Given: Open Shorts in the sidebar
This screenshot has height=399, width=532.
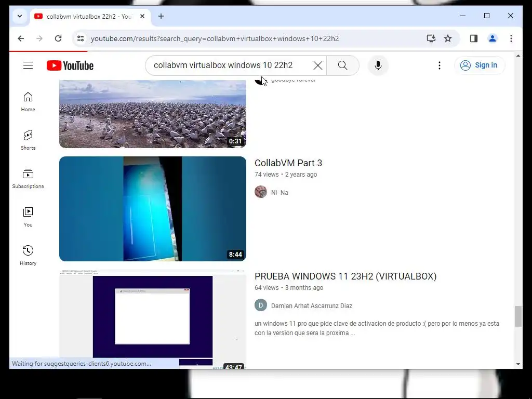Looking at the screenshot, I should (28, 140).
